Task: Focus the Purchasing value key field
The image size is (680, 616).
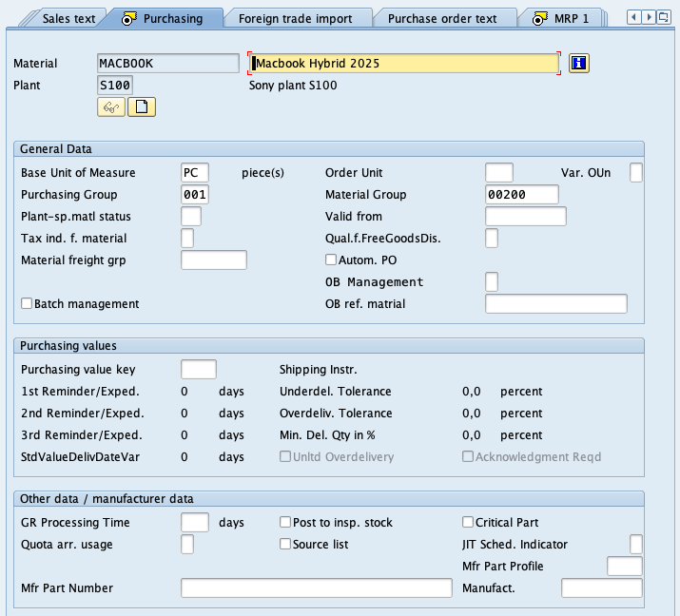Action: (x=199, y=370)
